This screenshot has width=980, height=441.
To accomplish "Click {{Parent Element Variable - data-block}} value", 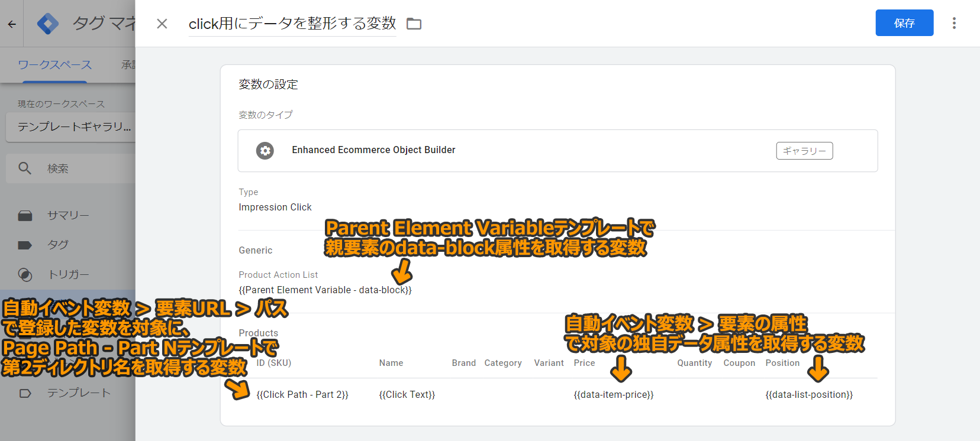I will [x=325, y=290].
